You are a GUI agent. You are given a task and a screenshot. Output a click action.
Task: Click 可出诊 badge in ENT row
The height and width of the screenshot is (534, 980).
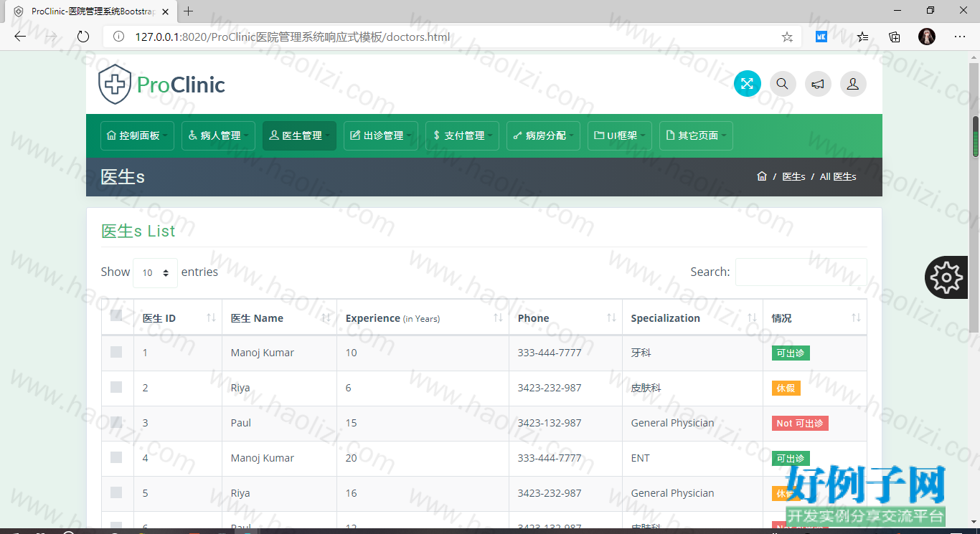[791, 458]
